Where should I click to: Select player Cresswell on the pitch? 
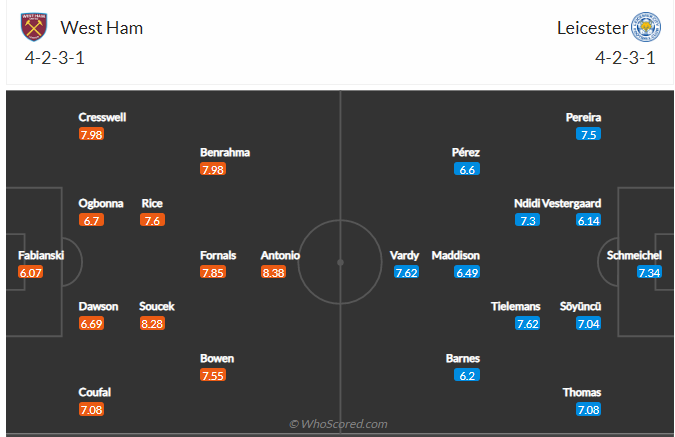click(x=102, y=117)
